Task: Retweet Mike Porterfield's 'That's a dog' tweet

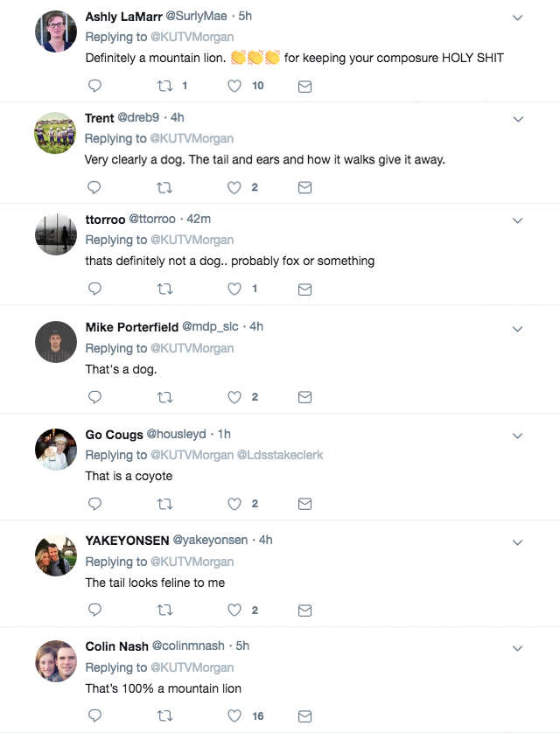Action: (164, 397)
